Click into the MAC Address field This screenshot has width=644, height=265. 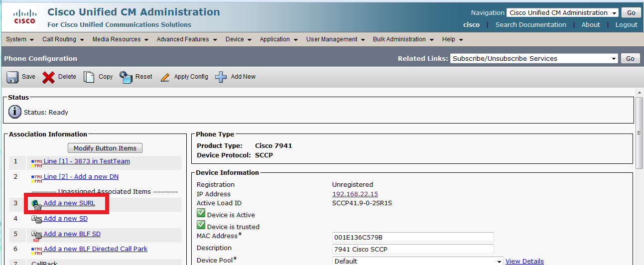coord(413,237)
